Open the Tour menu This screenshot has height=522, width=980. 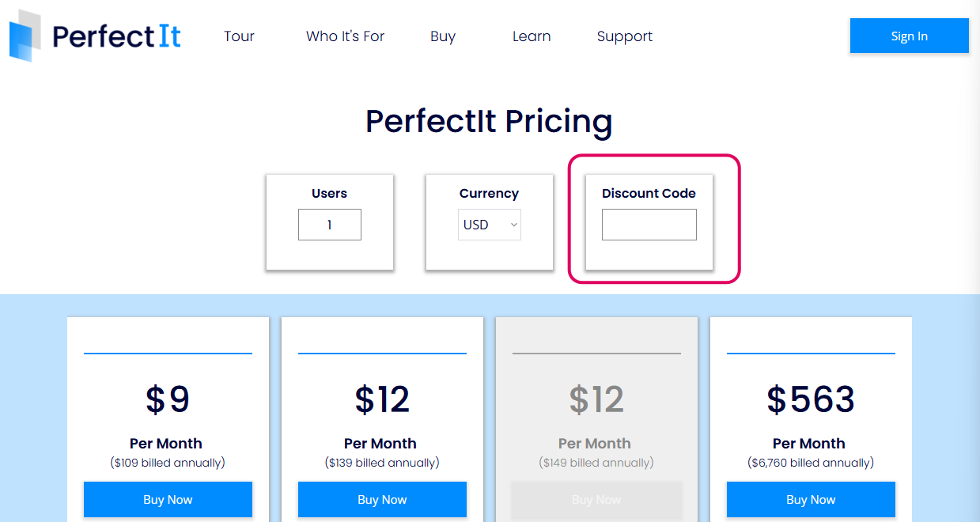tap(239, 36)
